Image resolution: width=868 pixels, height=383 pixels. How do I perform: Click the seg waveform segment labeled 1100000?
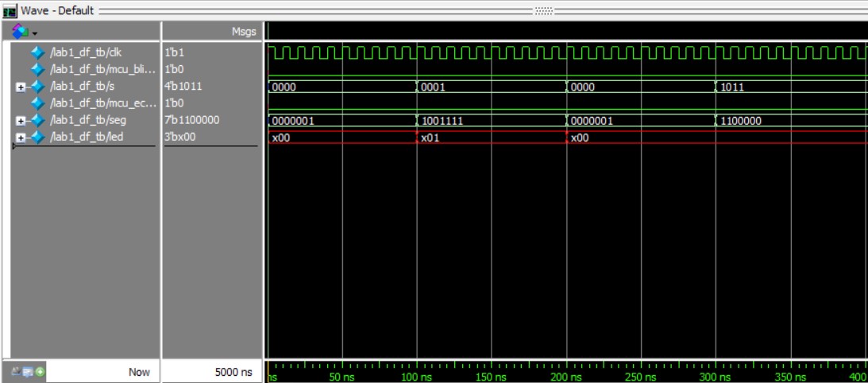tap(792, 120)
